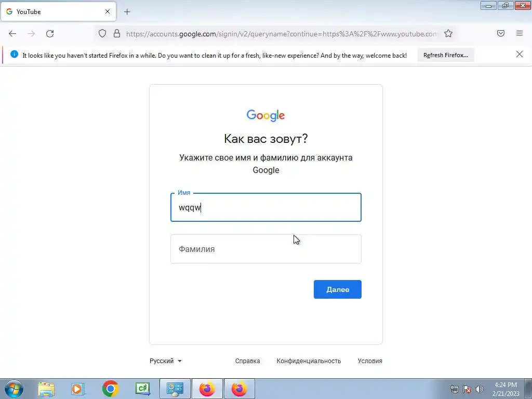Open the Windows Start menu
This screenshot has width=532, height=399.
coord(14,389)
